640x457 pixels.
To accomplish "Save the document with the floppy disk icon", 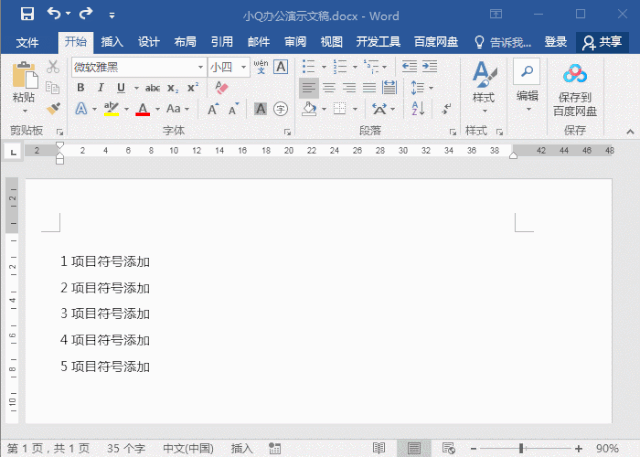I will tap(27, 14).
